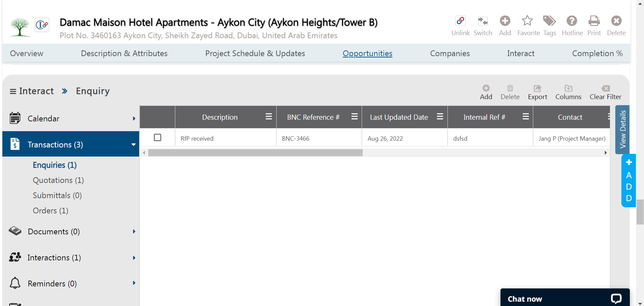Click the Interact breadcrumb label

(x=36, y=91)
